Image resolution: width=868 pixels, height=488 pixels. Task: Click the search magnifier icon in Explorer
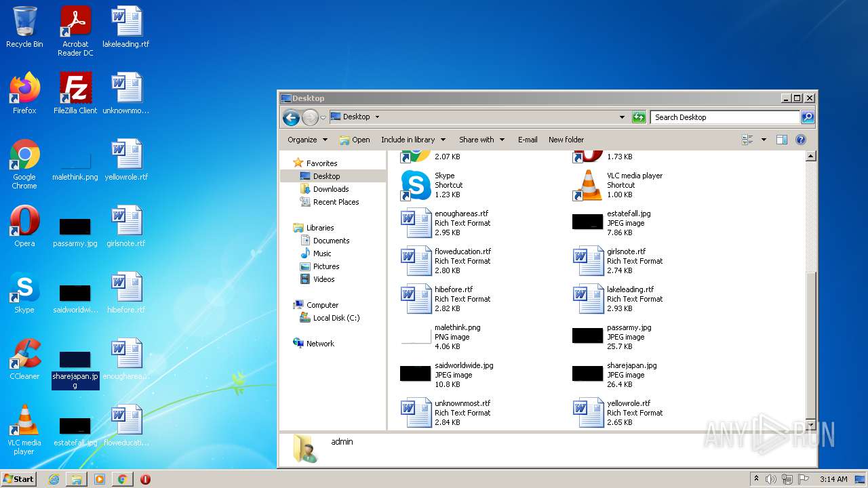click(x=807, y=117)
